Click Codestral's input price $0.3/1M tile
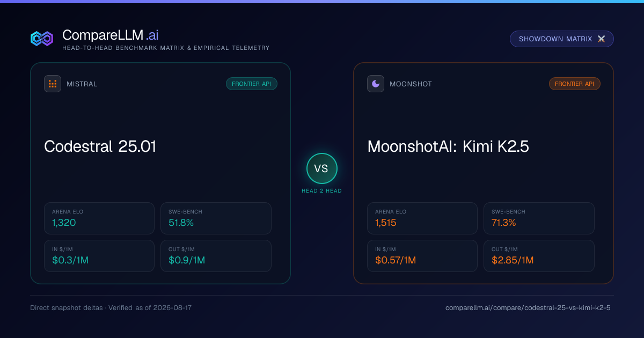Viewport: 644px width, 338px height. (99, 256)
